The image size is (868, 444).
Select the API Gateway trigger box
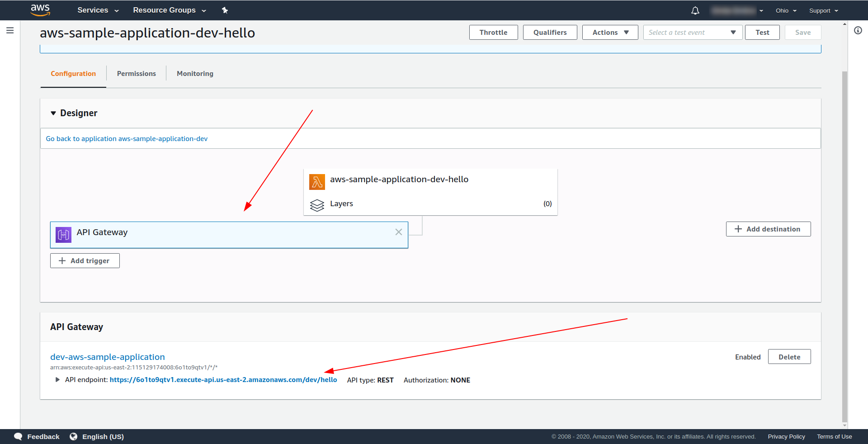tap(229, 235)
